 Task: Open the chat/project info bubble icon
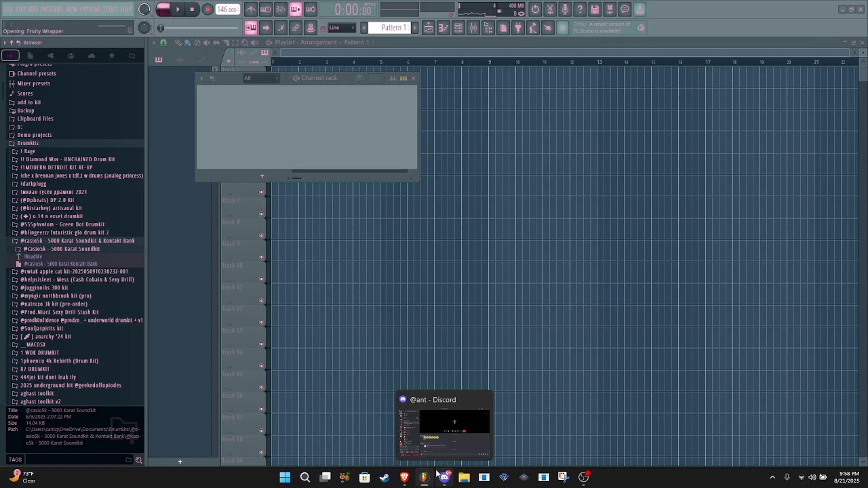[x=625, y=9]
